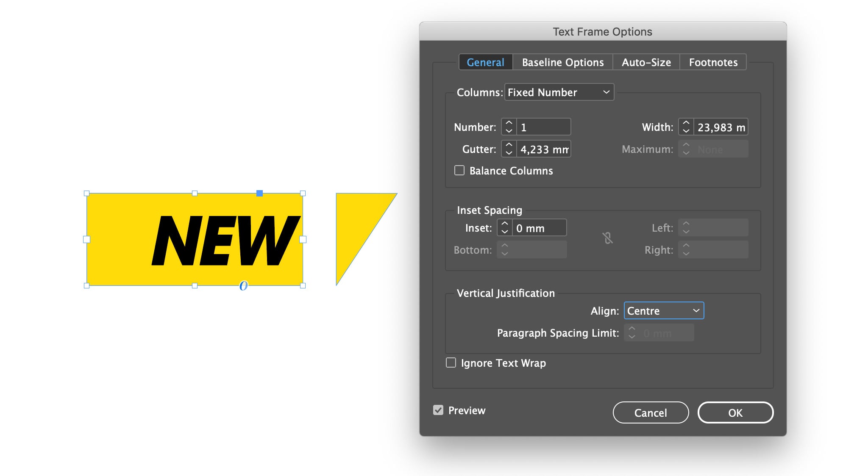This screenshot has width=868, height=476.
Task: Increase the column Width using its stepper
Action: 686,123
